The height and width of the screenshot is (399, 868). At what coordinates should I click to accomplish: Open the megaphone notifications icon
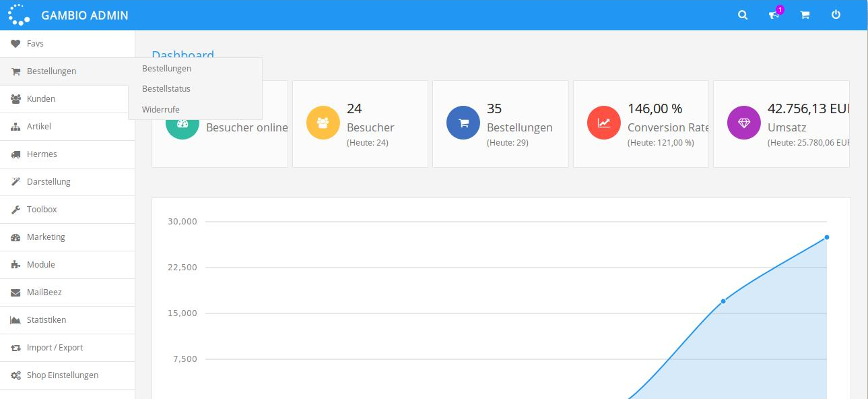tap(774, 15)
